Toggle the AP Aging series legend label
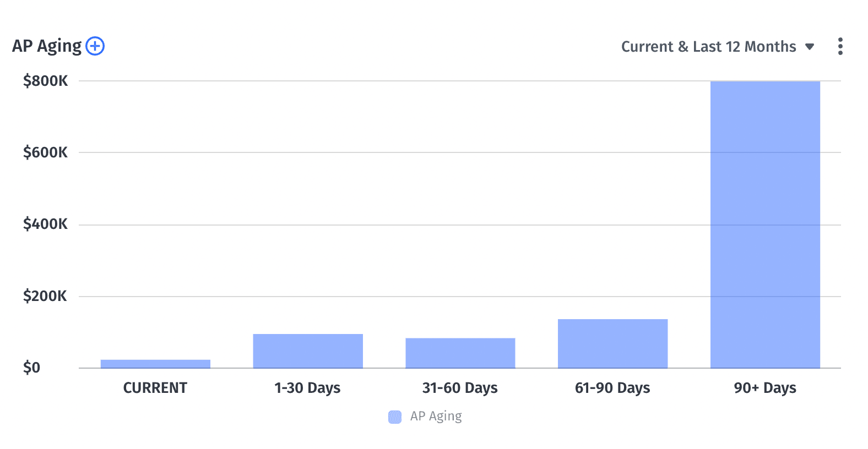This screenshot has height=449, width=868. tap(436, 417)
